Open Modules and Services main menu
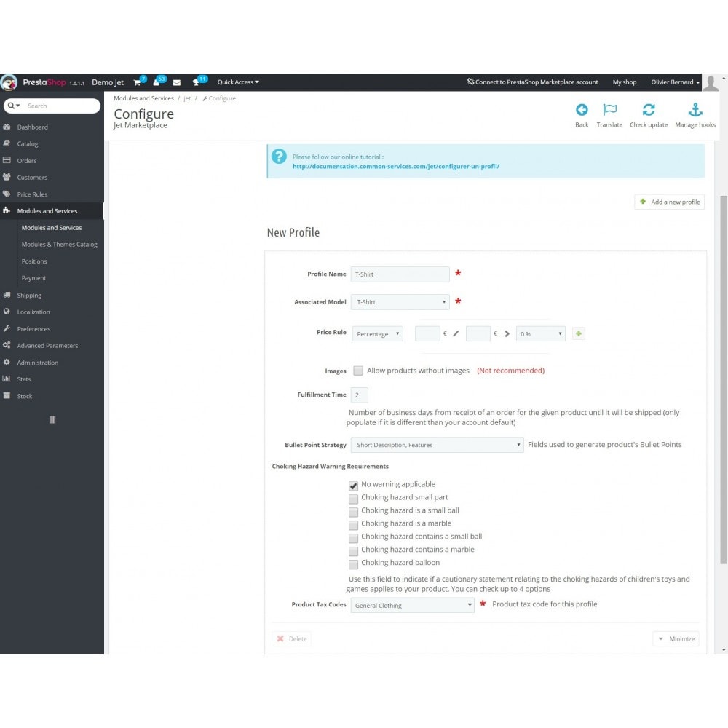The image size is (728, 728). tap(52, 211)
